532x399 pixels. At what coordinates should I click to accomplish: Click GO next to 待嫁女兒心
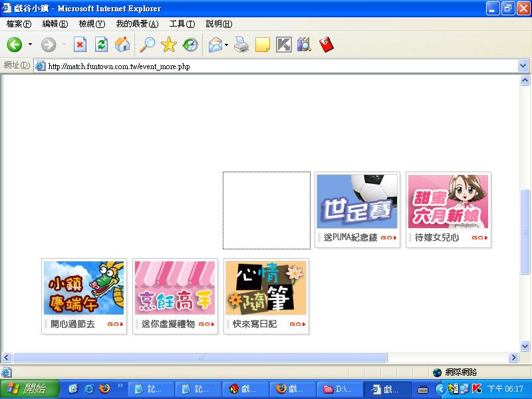pos(479,238)
